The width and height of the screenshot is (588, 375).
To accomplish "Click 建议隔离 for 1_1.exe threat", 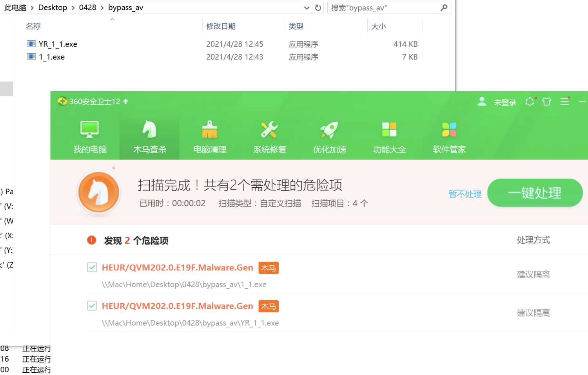I will (533, 274).
